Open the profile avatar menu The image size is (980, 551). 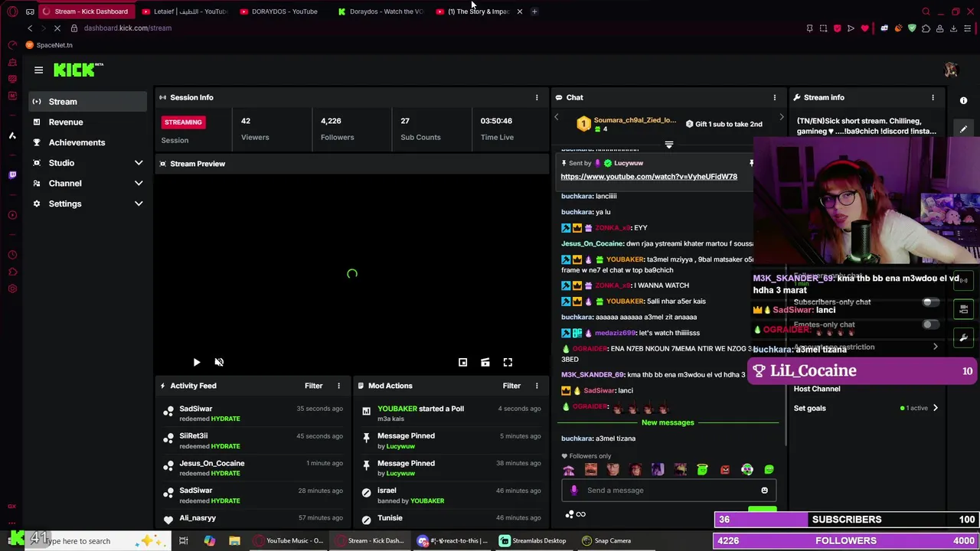tap(951, 70)
